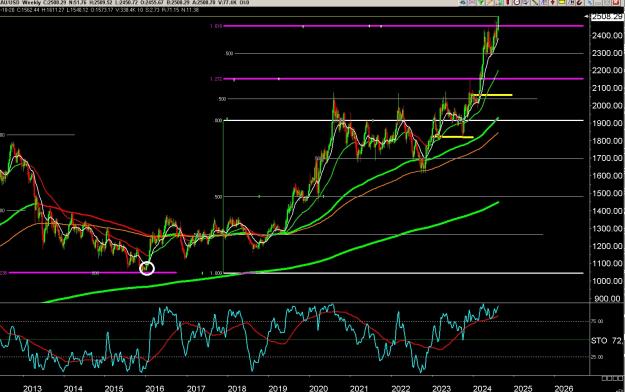This screenshot has width=625, height=392.
Task: Click the 2200.00 price axis label
Action: point(606,71)
